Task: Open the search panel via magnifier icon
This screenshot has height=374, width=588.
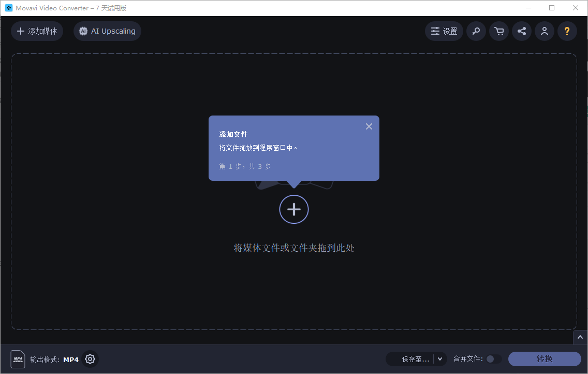Action: pos(476,31)
